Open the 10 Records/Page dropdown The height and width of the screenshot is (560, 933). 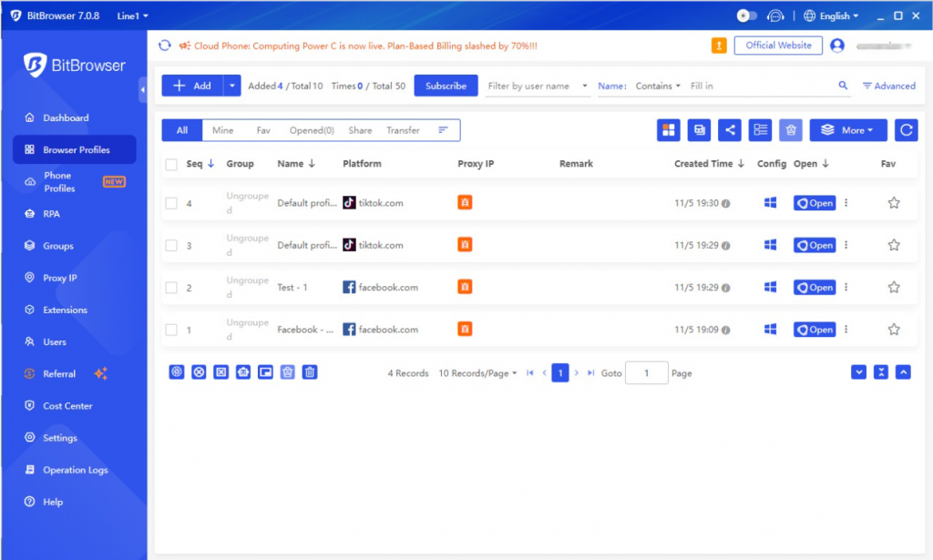pos(477,373)
